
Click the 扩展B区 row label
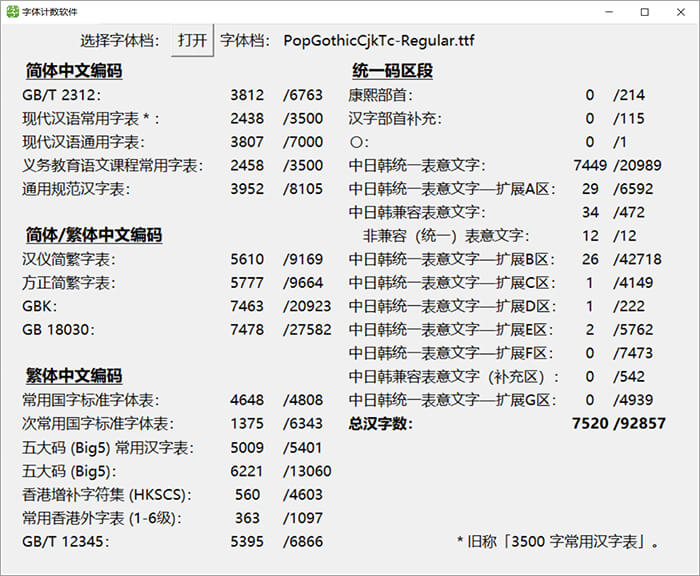[x=452, y=259]
